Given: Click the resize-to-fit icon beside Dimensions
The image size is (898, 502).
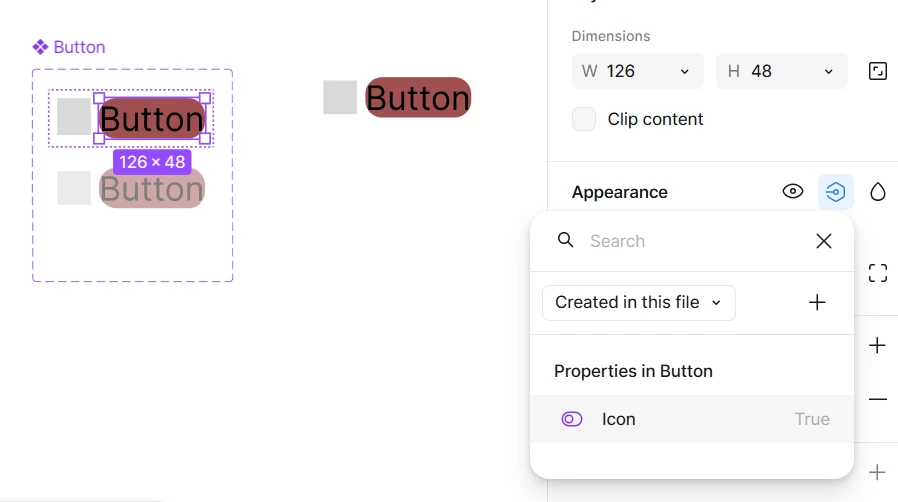Looking at the screenshot, I should point(877,71).
